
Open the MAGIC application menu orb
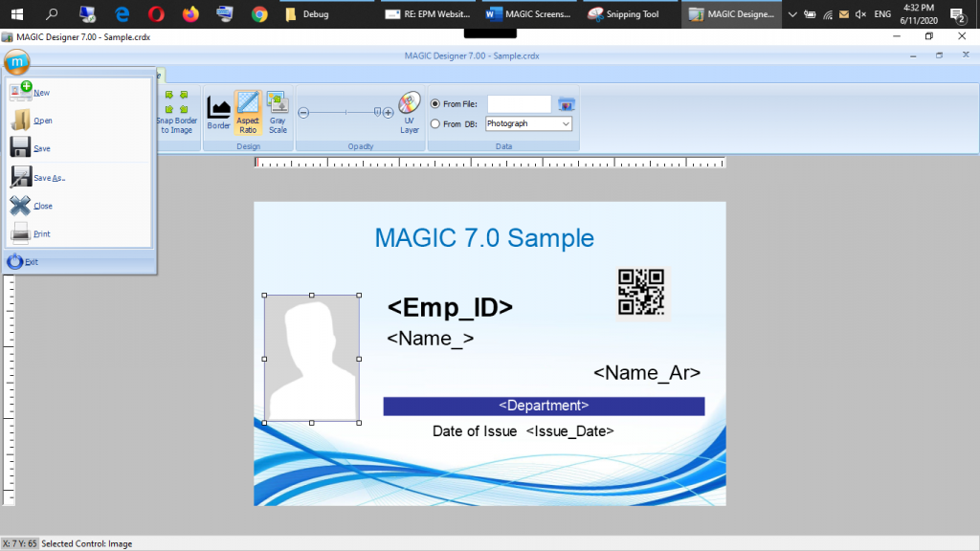point(16,61)
